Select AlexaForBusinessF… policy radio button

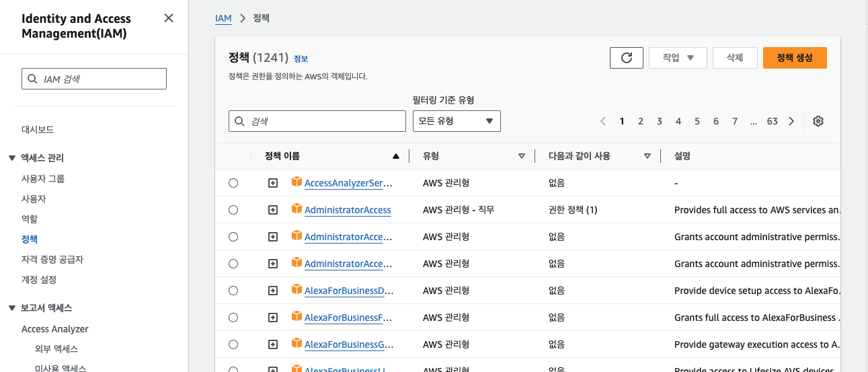[233, 318]
